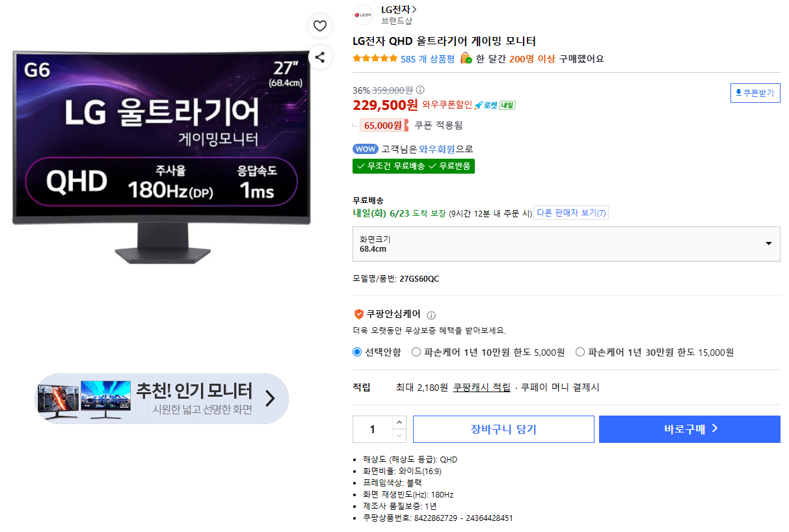
Task: Click the 내일(화) 6/23 도착 보장 text
Action: pyautogui.click(x=399, y=213)
